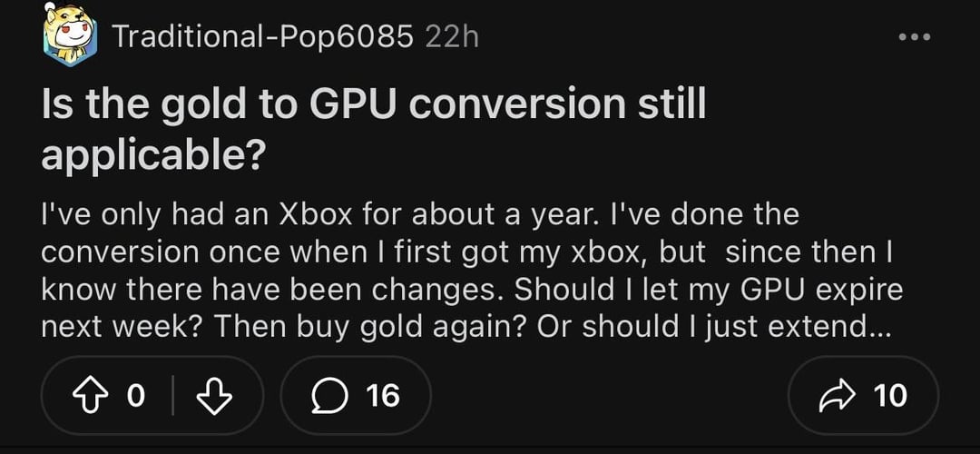Screen dimensions: 980x454
Task: Click the share arrow icon
Action: [x=836, y=395]
